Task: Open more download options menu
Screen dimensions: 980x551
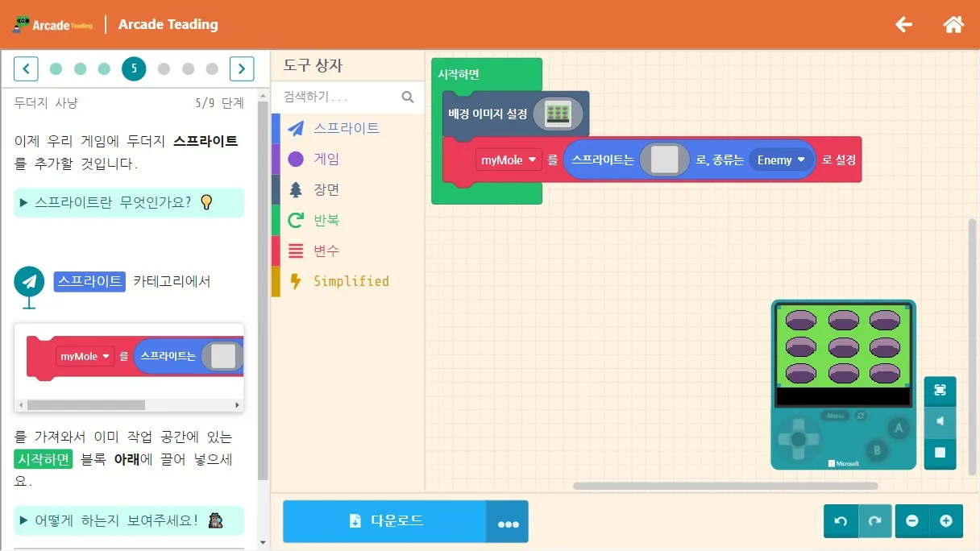Action: click(508, 521)
